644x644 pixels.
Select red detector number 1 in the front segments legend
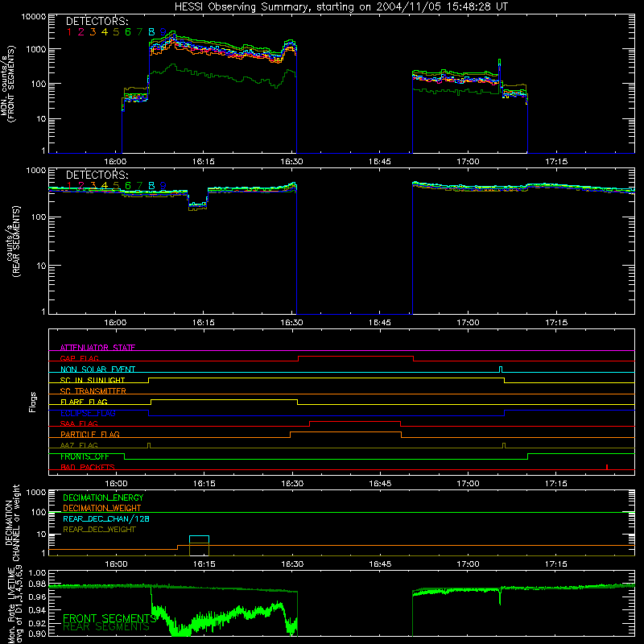click(x=69, y=32)
